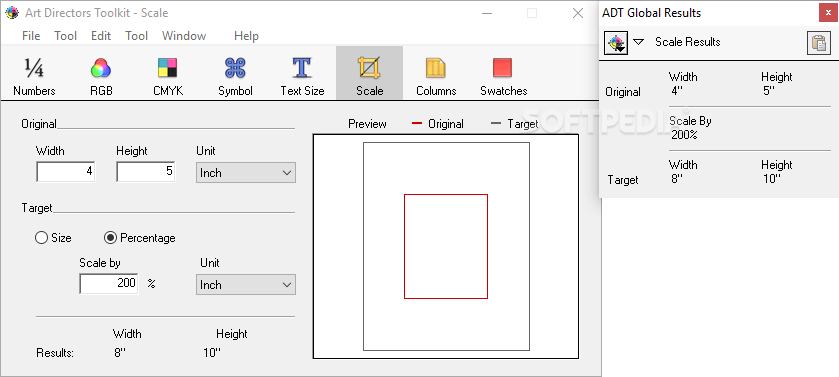The height and width of the screenshot is (377, 839).
Task: Close the Art Directors Toolkit window
Action: click(578, 13)
